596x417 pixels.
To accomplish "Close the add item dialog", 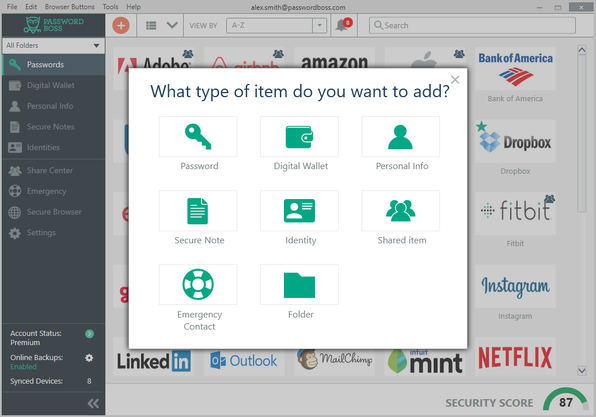I will click(x=455, y=79).
